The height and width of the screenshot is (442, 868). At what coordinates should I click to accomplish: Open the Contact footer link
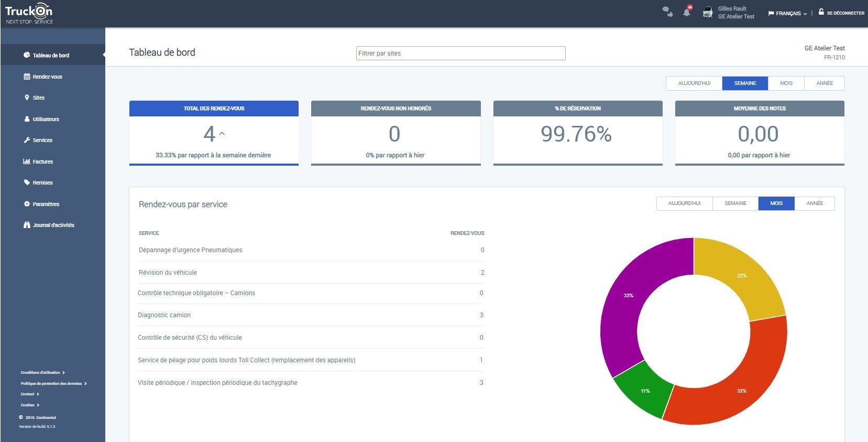coord(30,394)
